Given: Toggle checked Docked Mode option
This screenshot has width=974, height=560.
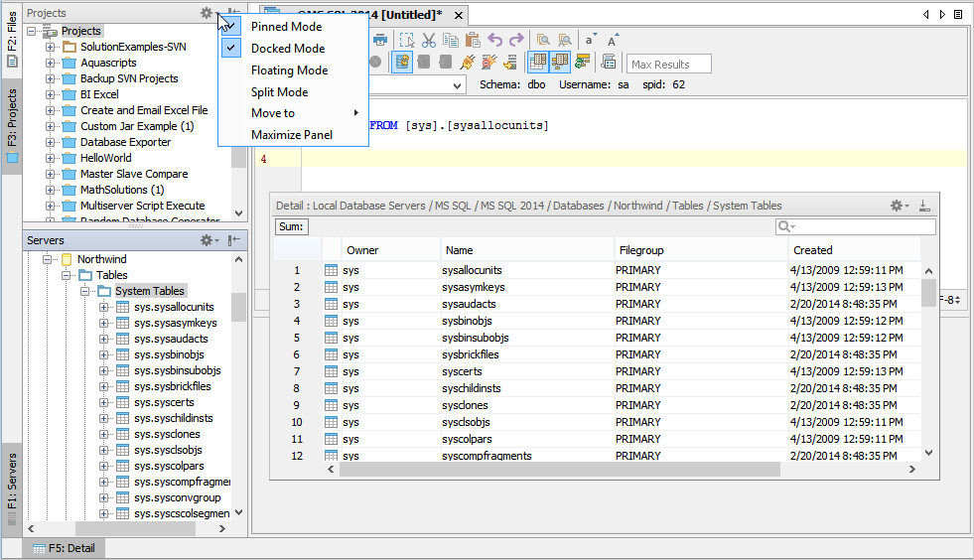Looking at the screenshot, I should pos(294,49).
